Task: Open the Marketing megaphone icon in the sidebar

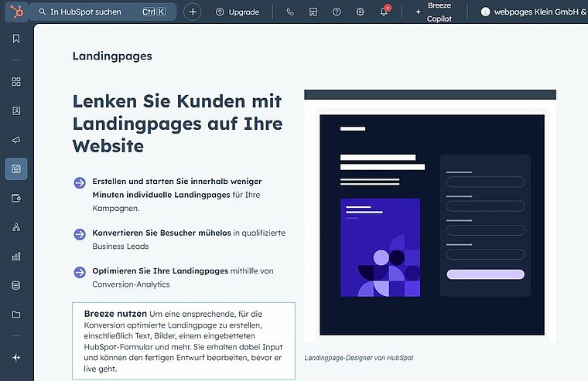Action: point(16,140)
